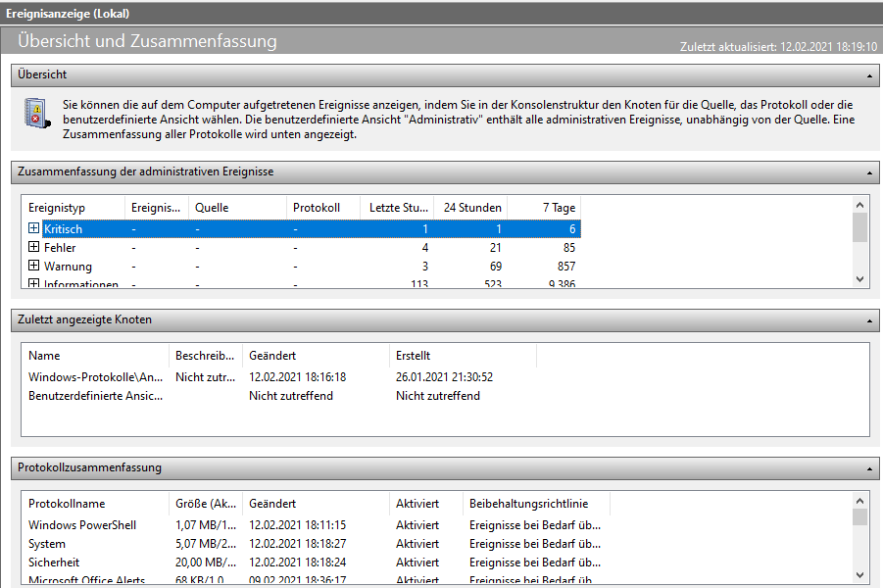883x588 pixels.
Task: Click the 85 errors count for 7 days
Action: pyautogui.click(x=569, y=247)
